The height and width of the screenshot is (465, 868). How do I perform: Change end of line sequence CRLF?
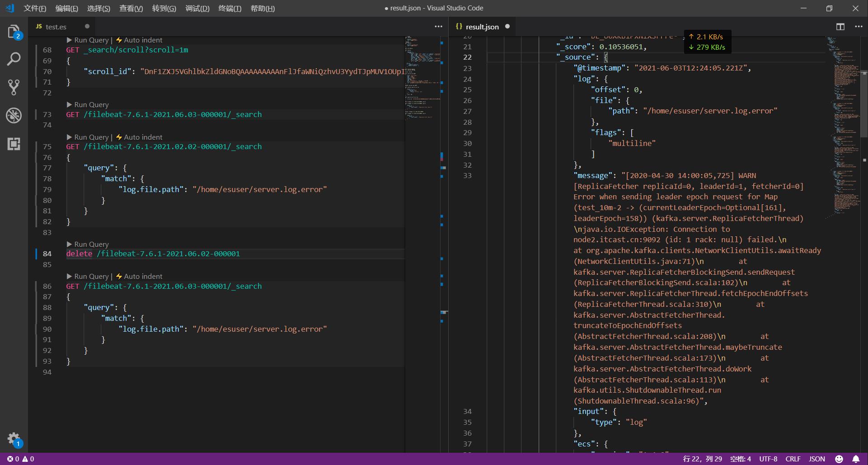793,459
